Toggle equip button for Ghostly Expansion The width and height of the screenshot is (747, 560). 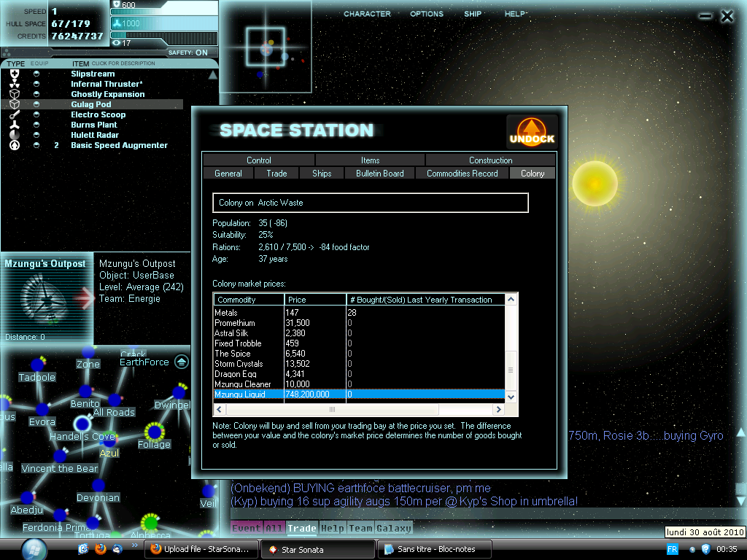click(36, 94)
